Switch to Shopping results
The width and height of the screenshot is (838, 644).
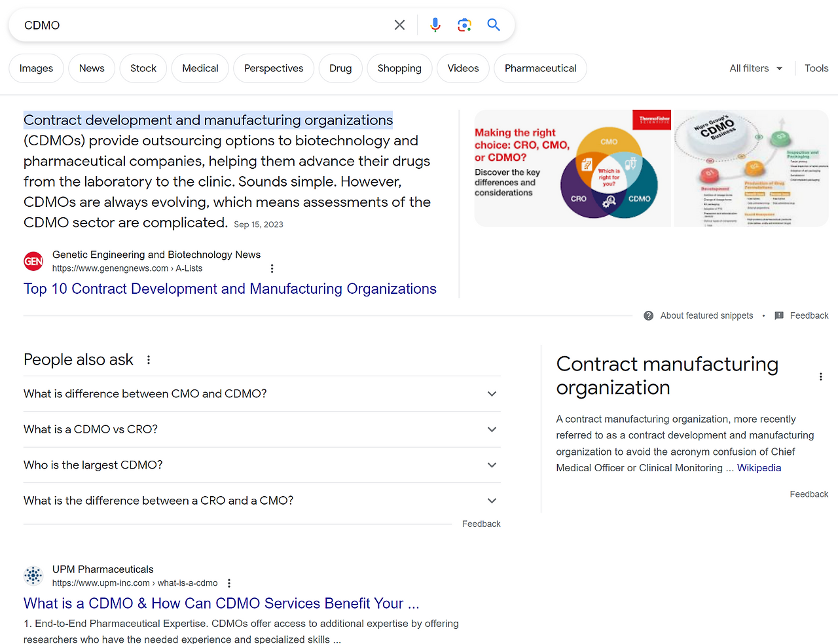pos(399,68)
